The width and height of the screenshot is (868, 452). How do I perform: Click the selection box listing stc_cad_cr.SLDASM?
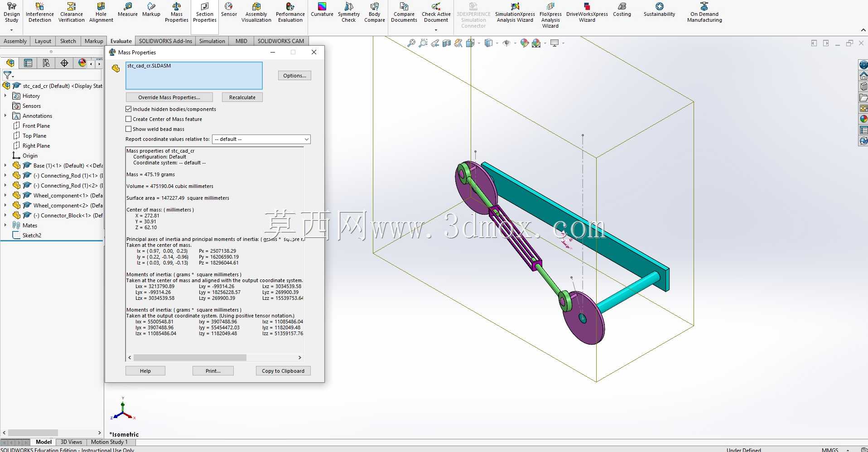coord(194,76)
